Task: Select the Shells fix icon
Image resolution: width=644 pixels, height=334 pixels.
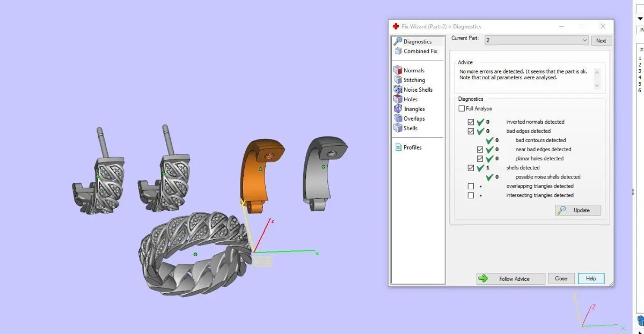Action: point(398,128)
